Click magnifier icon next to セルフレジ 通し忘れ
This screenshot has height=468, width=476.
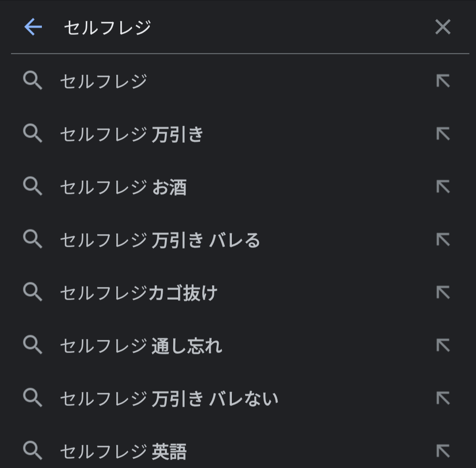coord(33,345)
